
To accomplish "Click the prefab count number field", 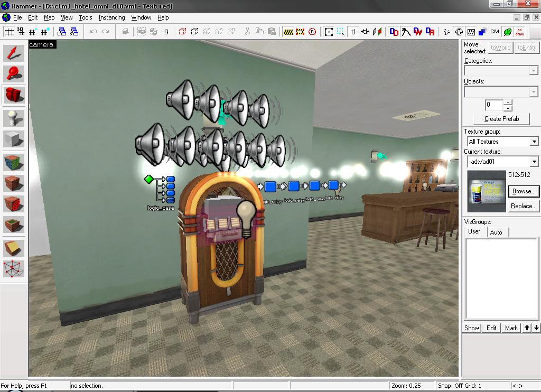I will (494, 105).
